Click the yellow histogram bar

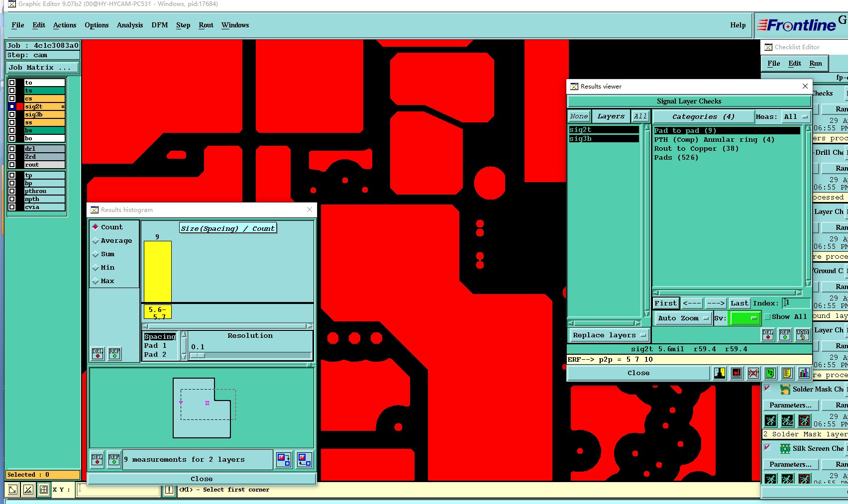157,272
